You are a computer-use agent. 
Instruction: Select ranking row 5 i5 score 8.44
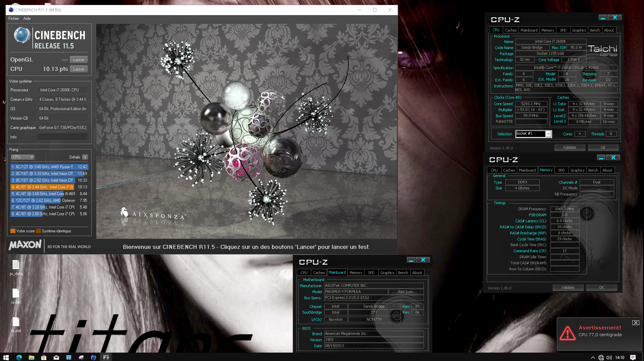pyautogui.click(x=49, y=193)
